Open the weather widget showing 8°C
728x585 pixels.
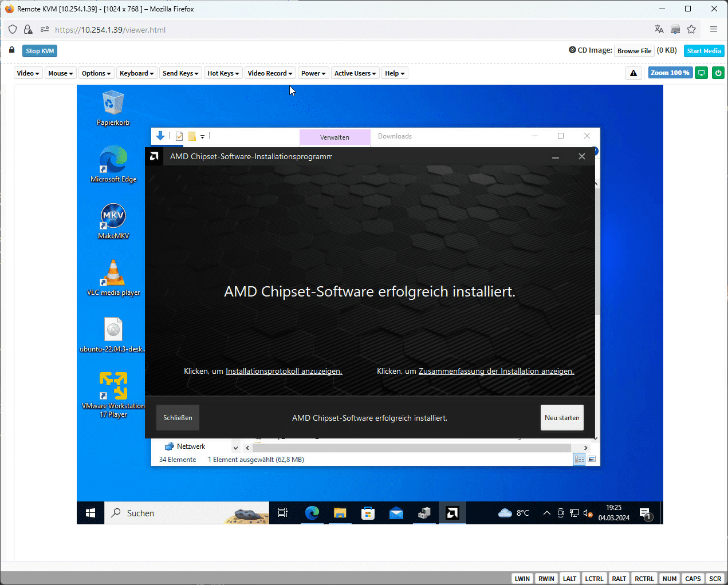tap(514, 513)
